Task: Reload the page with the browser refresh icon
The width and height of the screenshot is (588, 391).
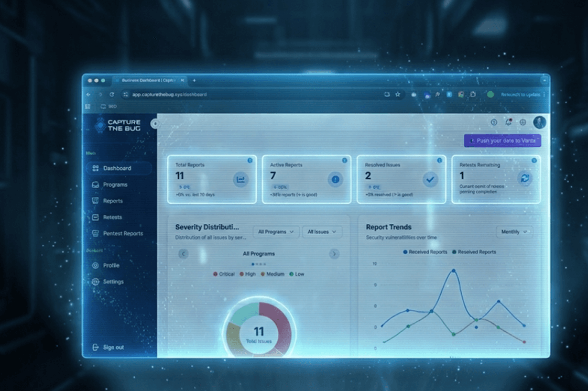Action: [x=112, y=94]
